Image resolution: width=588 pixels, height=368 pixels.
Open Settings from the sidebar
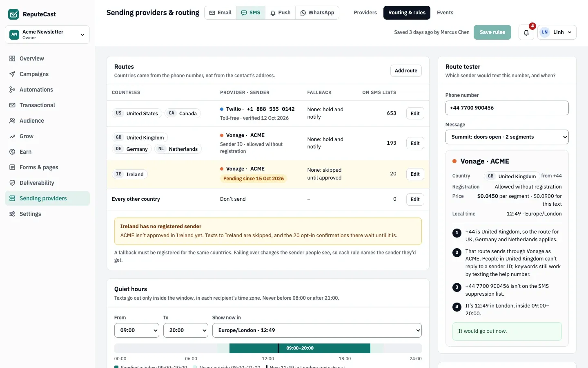tap(47, 214)
